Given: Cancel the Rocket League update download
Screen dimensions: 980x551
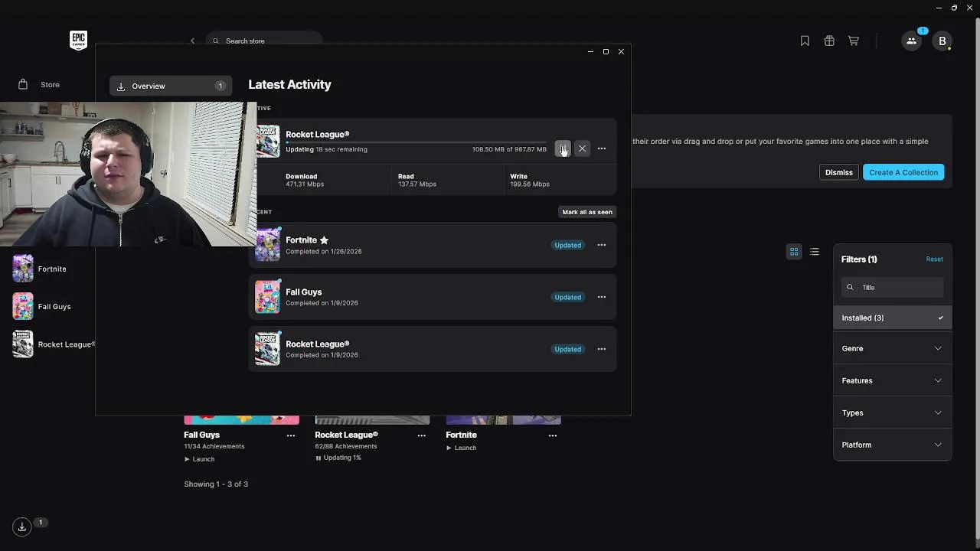Looking at the screenshot, I should [582, 148].
